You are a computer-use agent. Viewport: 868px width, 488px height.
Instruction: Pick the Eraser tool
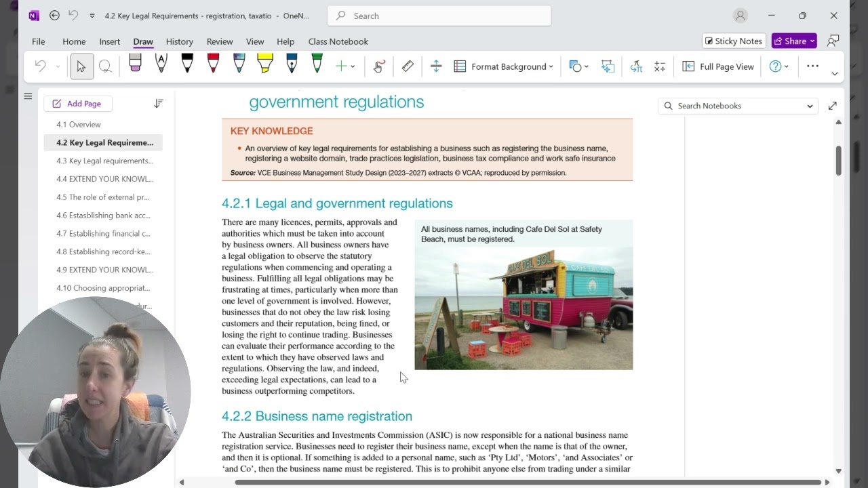point(135,64)
